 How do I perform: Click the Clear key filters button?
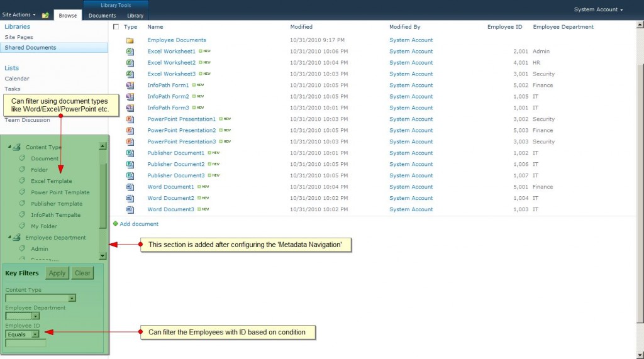(x=82, y=273)
